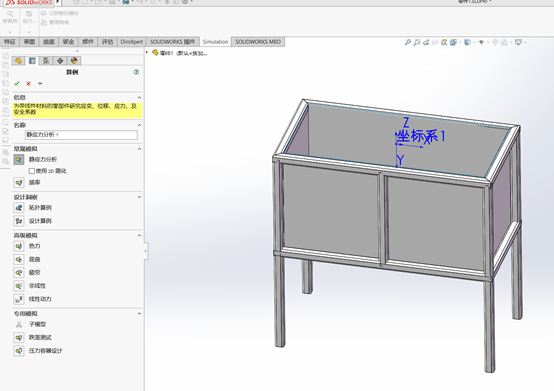Switch to the Features (特征) tab
Image resolution: width=554 pixels, height=391 pixels.
(10, 42)
